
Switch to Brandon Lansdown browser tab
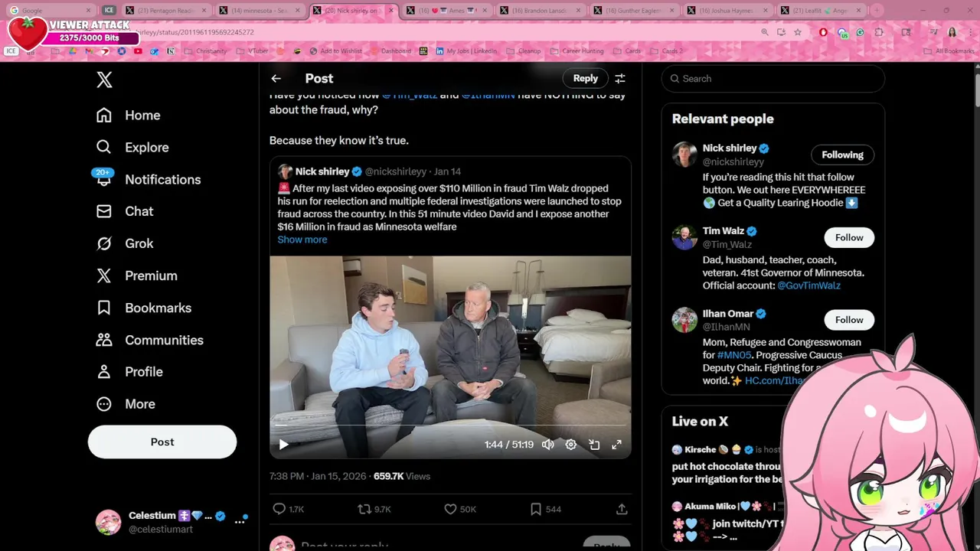point(541,11)
